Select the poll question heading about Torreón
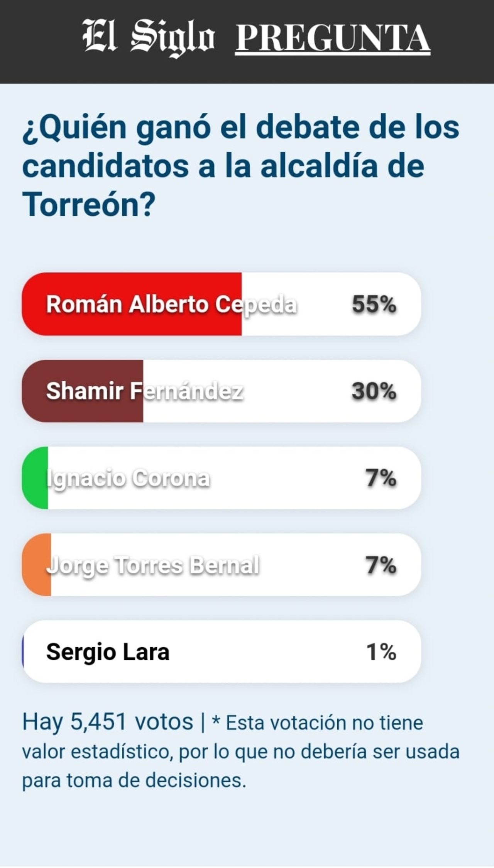 click(x=241, y=166)
